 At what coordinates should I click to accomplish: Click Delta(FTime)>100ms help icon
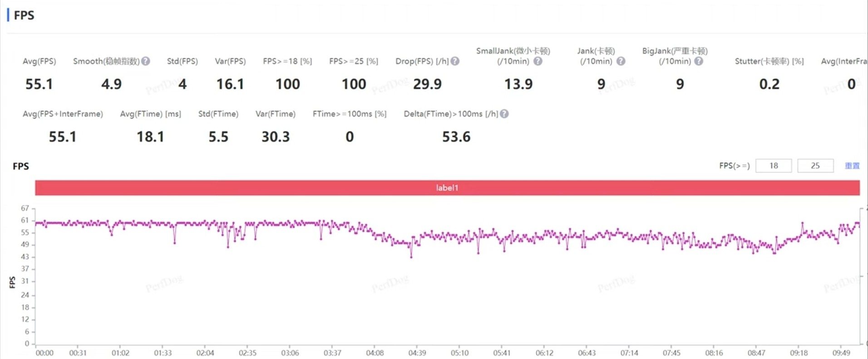pyautogui.click(x=504, y=114)
